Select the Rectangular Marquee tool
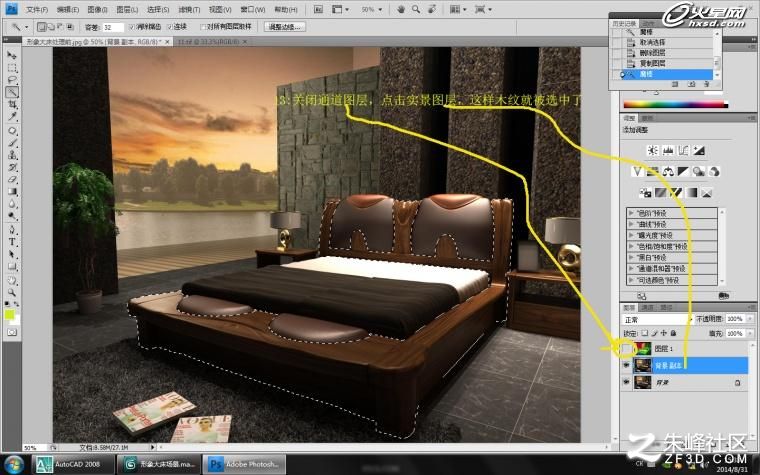Viewport: 760px width, 475px height. tap(12, 68)
